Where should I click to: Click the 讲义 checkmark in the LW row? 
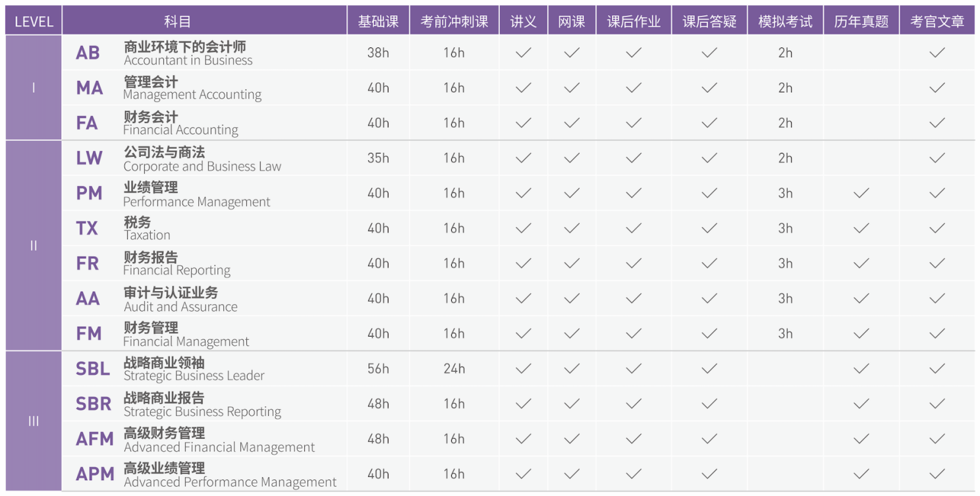523,158
